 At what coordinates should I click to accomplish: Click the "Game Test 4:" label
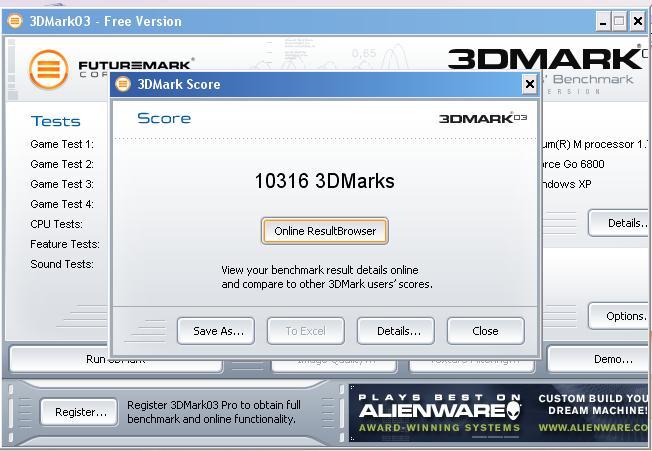pos(62,204)
